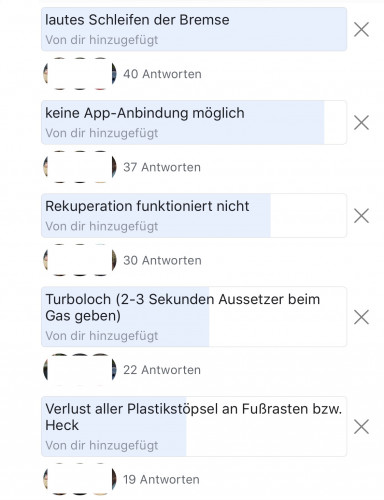This screenshot has width=384, height=500.
Task: Show the '37 Antworten' voters
Action: (x=162, y=167)
